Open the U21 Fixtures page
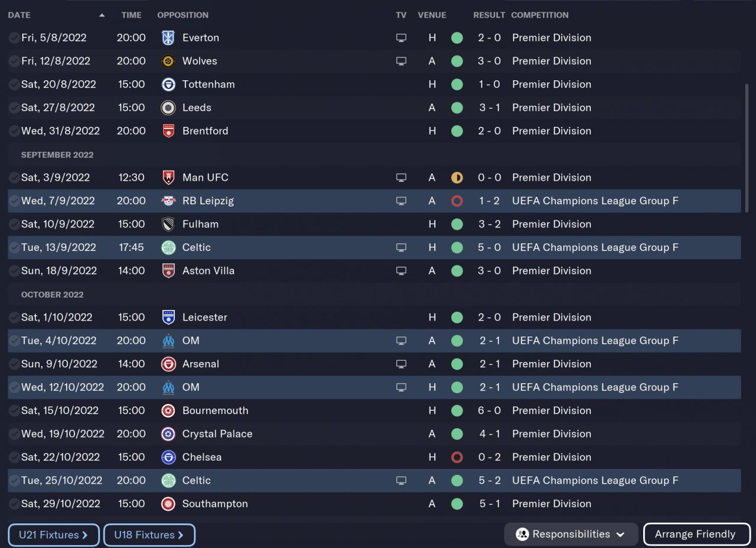 pyautogui.click(x=54, y=535)
